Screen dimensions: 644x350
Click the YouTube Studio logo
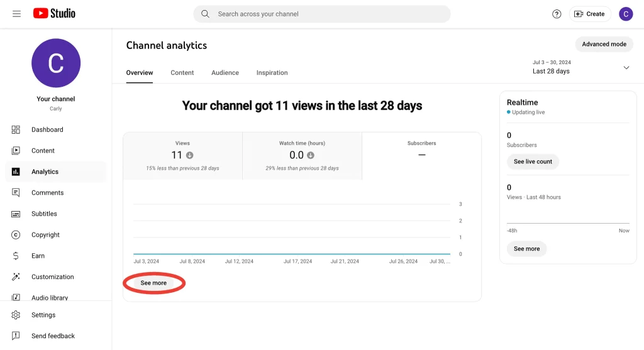pyautogui.click(x=54, y=14)
